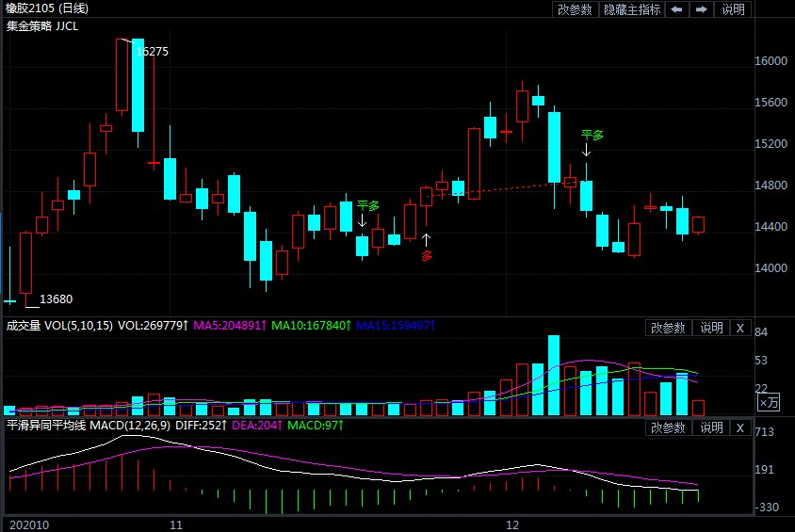Click the tallest cyan volume bar
The width and height of the screenshot is (795, 532).
click(x=554, y=375)
